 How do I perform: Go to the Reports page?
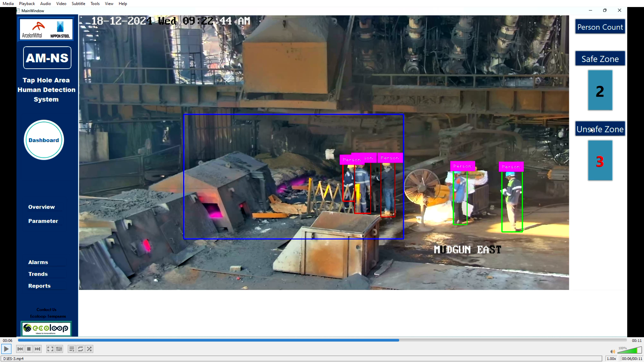click(39, 286)
